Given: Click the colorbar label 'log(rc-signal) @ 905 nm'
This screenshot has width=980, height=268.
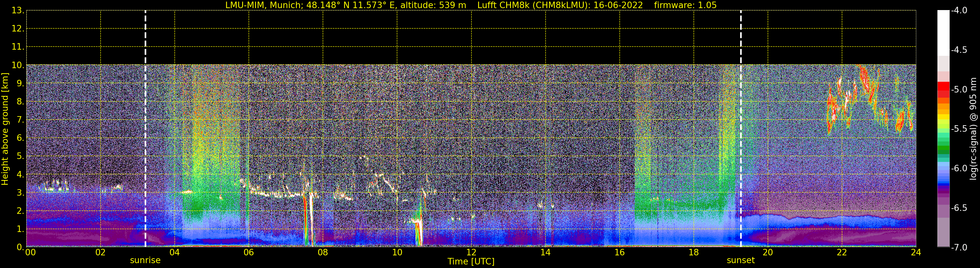Looking at the screenshot, I should click(973, 129).
